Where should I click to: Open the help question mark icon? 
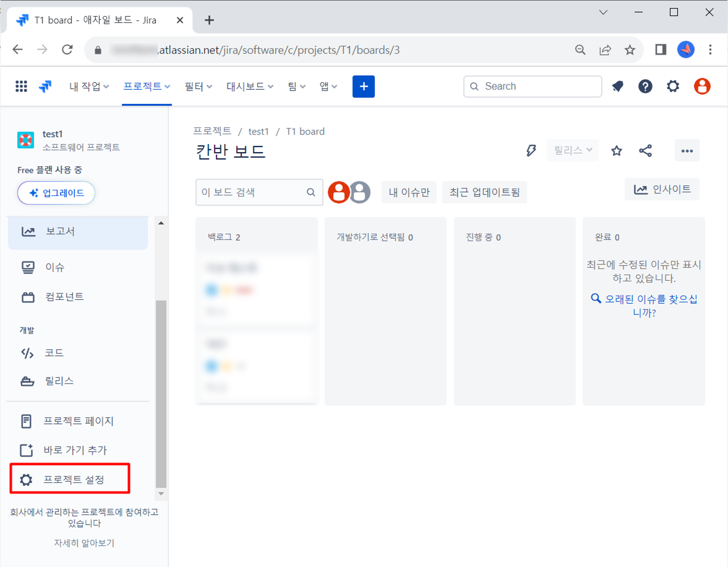tap(645, 86)
